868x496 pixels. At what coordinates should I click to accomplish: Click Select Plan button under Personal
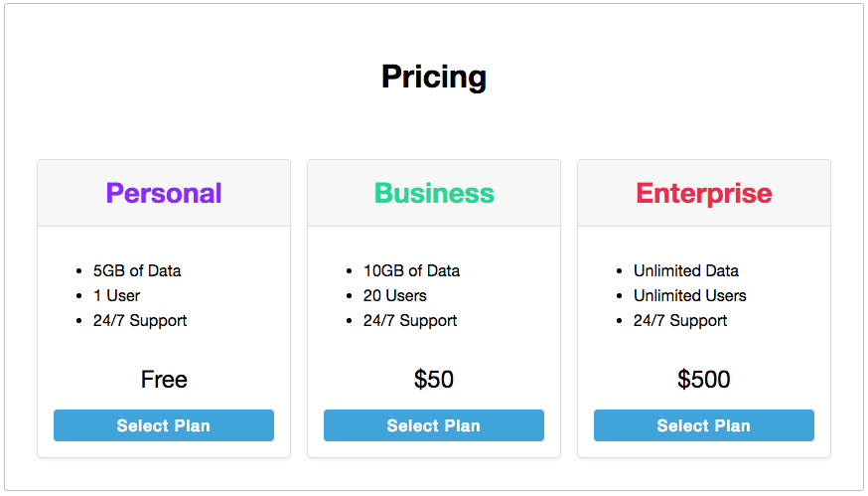click(164, 425)
